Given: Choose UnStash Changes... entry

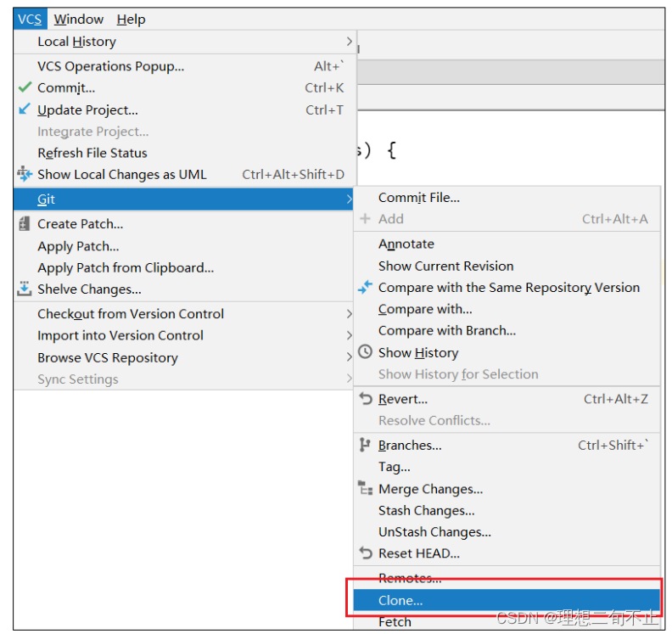Looking at the screenshot, I should pos(507,531).
